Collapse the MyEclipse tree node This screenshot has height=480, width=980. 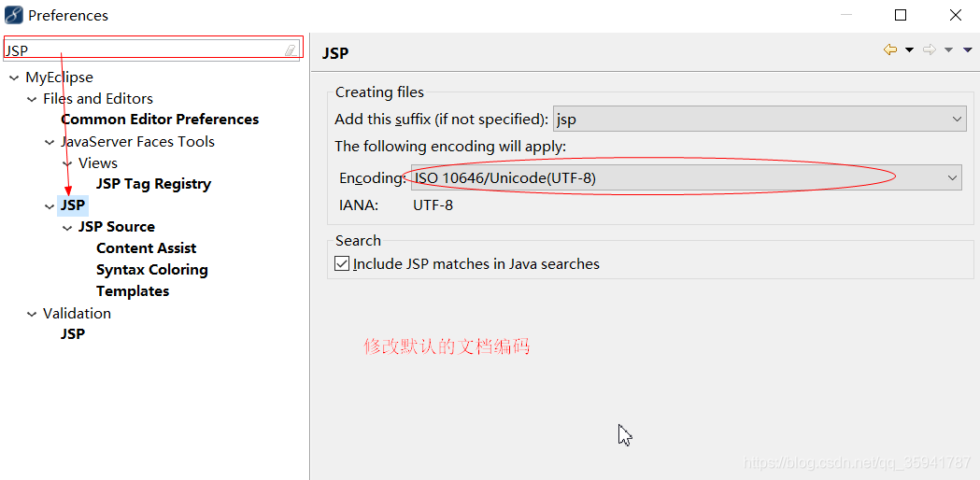[x=14, y=78]
